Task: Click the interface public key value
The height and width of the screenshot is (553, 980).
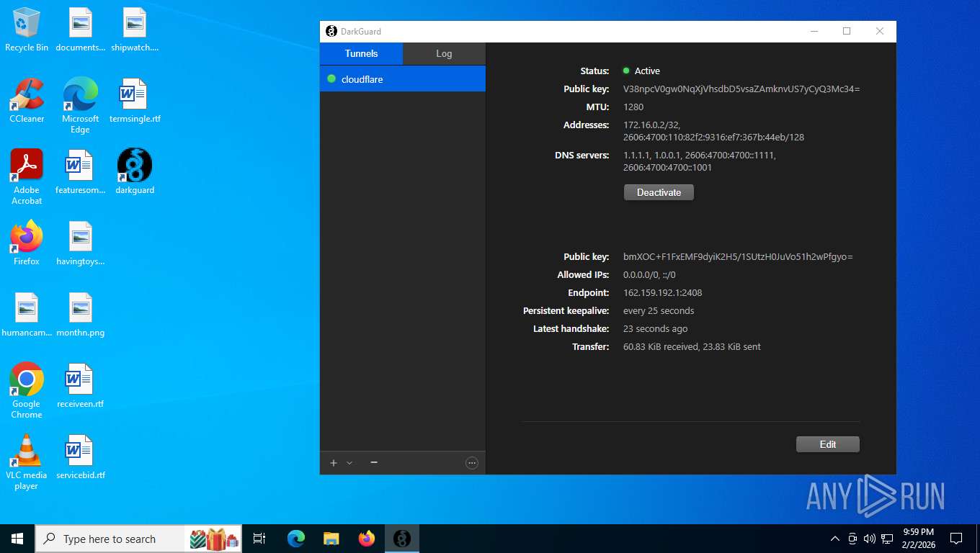Action: pyautogui.click(x=741, y=89)
